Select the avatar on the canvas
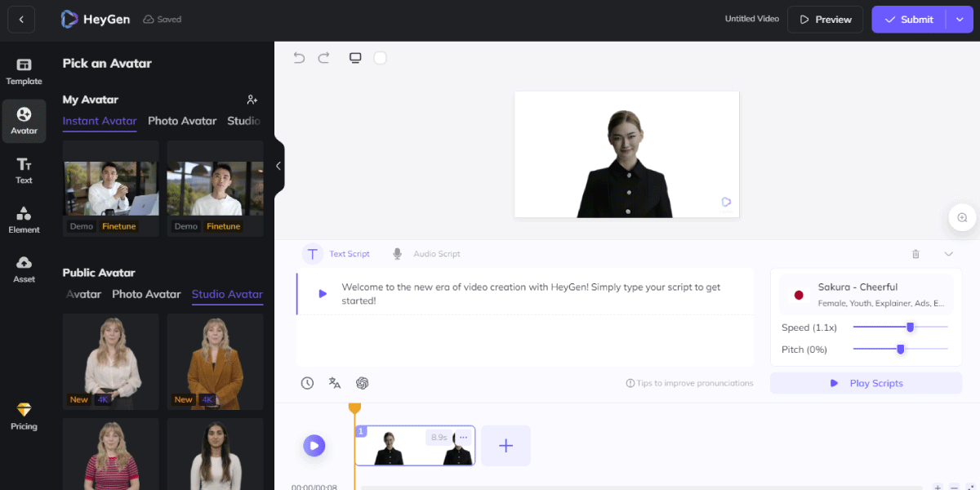Screen dimensions: 980x490 [626, 163]
